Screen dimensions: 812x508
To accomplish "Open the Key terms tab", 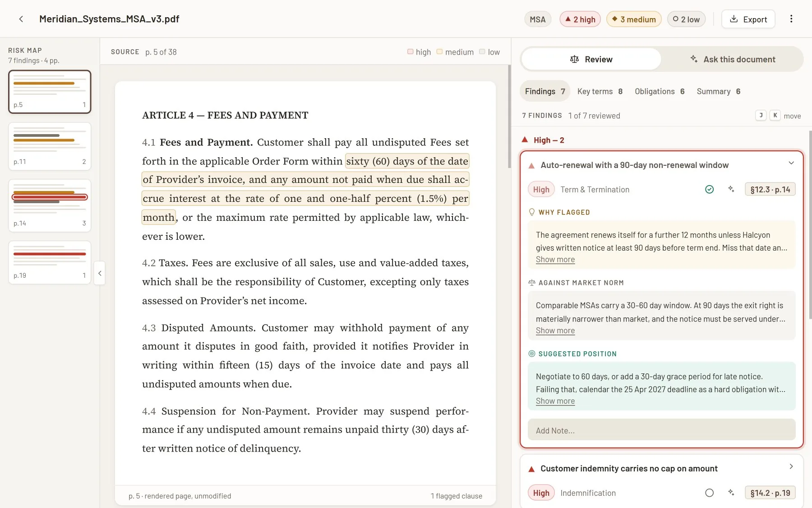I will [x=600, y=91].
